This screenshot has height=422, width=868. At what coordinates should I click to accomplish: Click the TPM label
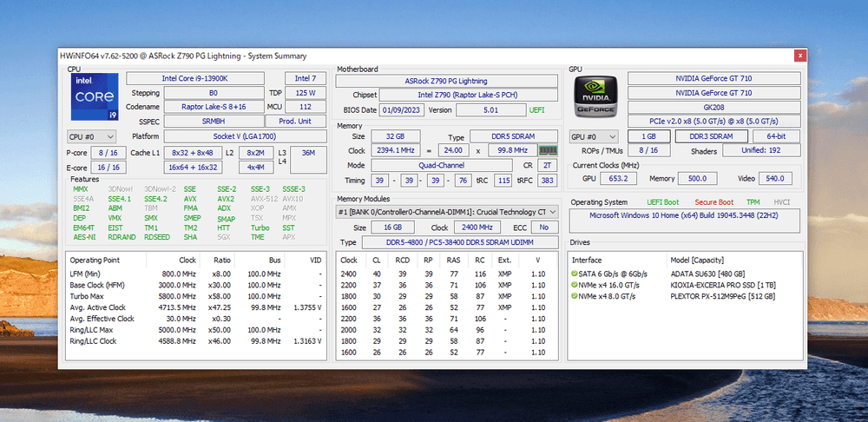(x=753, y=202)
